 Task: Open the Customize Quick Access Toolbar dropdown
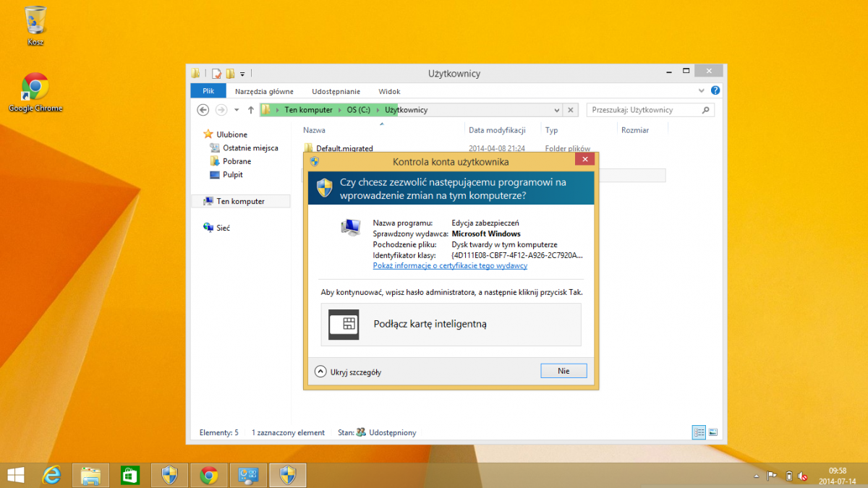pyautogui.click(x=242, y=74)
